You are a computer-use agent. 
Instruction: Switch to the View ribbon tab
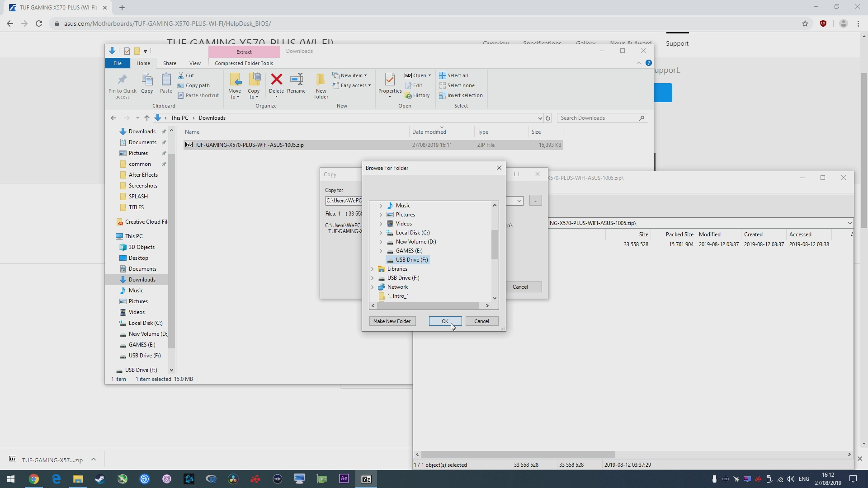coord(195,63)
